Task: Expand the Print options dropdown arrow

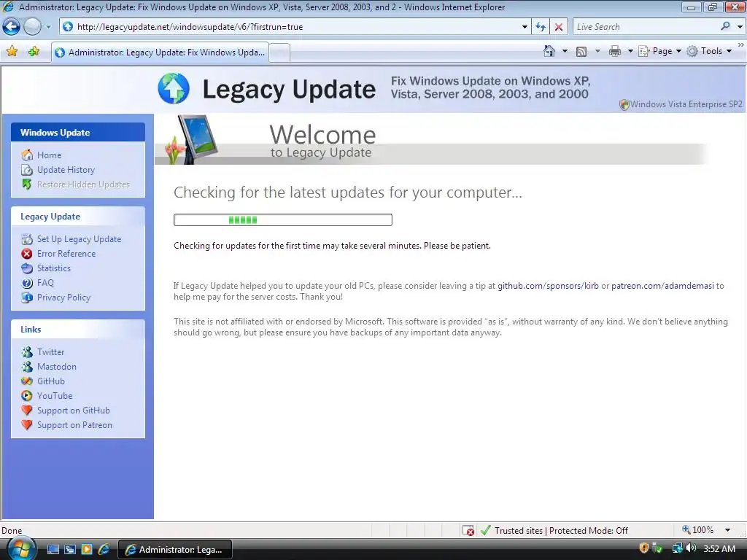Action: click(630, 51)
